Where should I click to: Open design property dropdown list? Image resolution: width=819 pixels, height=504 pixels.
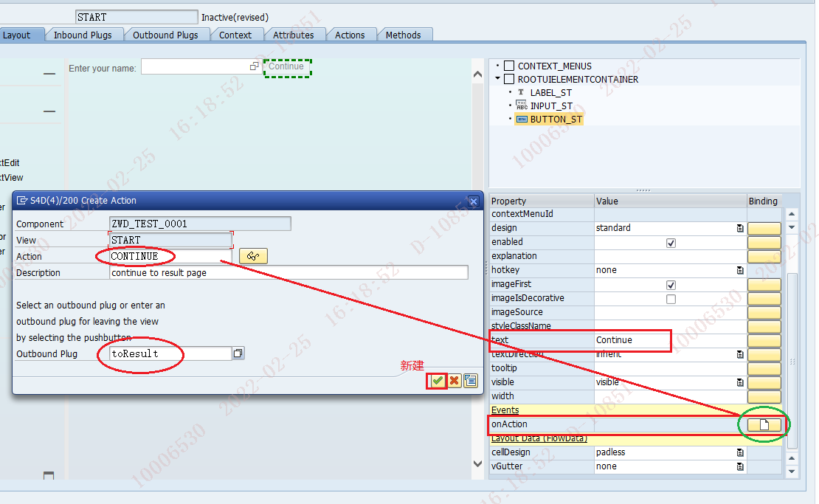(x=740, y=228)
